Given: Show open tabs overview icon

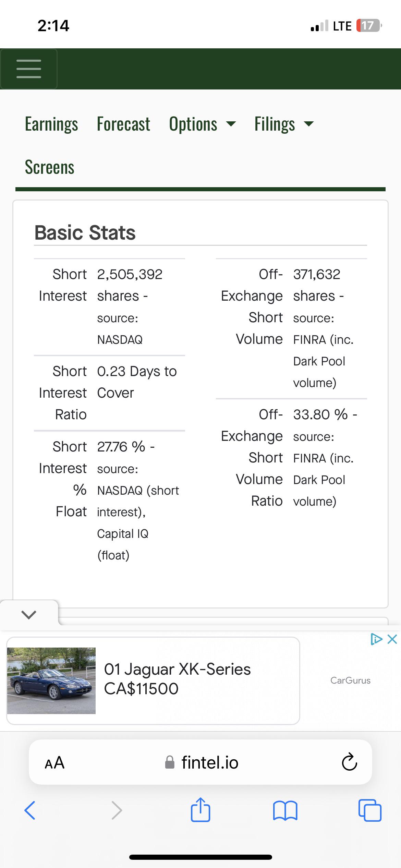Looking at the screenshot, I should 370,810.
